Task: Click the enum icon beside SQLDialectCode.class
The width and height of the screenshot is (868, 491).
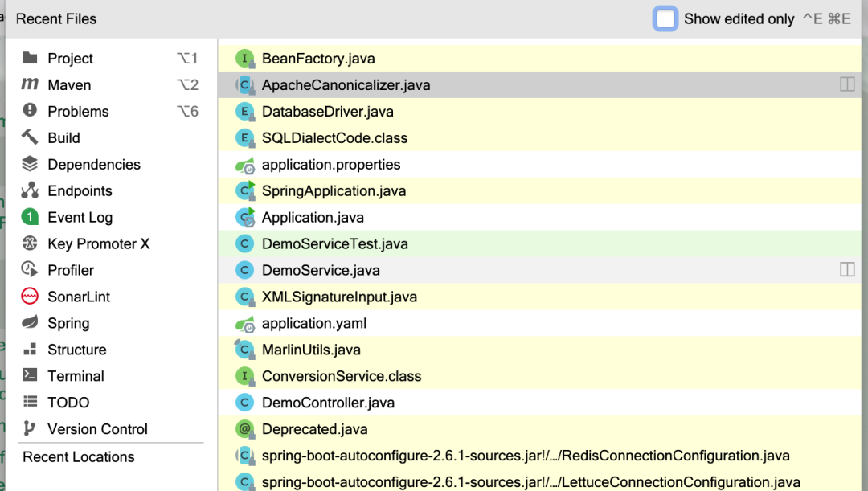Action: point(244,138)
